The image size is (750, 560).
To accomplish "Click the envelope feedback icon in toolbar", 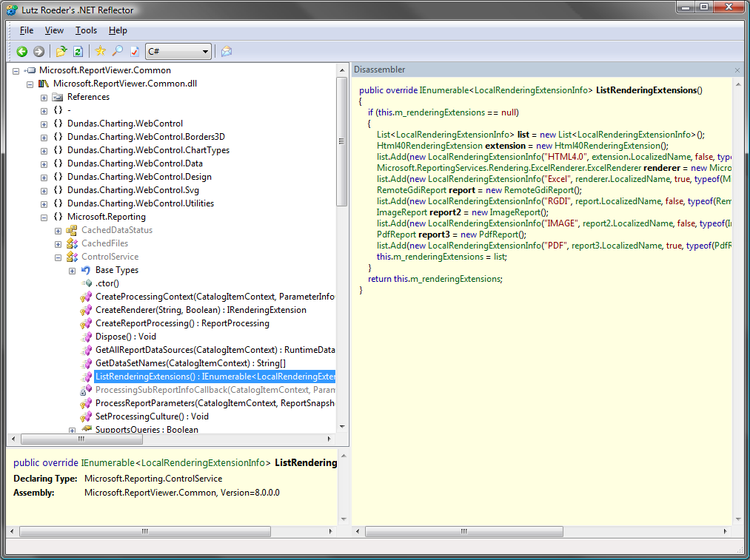I will pos(227,51).
